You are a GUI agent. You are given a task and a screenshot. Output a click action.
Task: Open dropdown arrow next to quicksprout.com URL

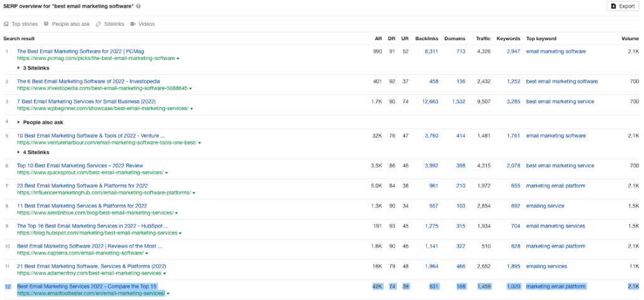tap(166, 173)
